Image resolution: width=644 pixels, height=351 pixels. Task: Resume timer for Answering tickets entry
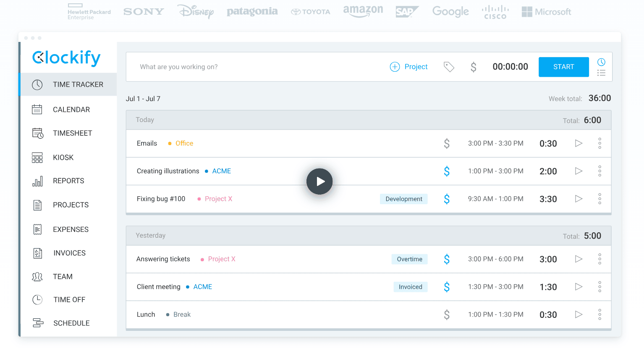tap(579, 259)
